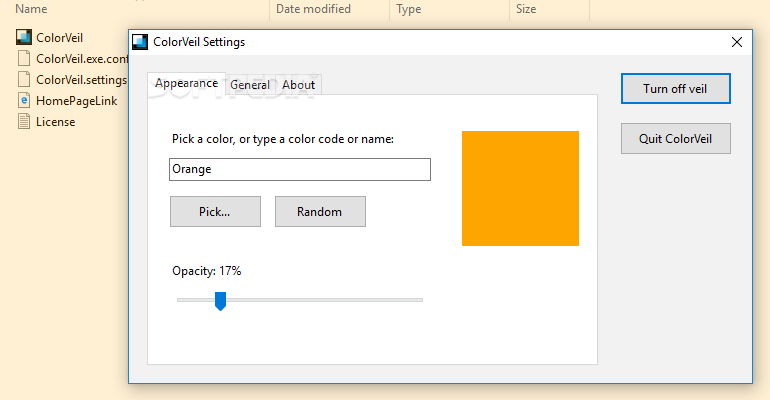770x400 pixels.
Task: Click the License text file icon
Action: click(24, 122)
